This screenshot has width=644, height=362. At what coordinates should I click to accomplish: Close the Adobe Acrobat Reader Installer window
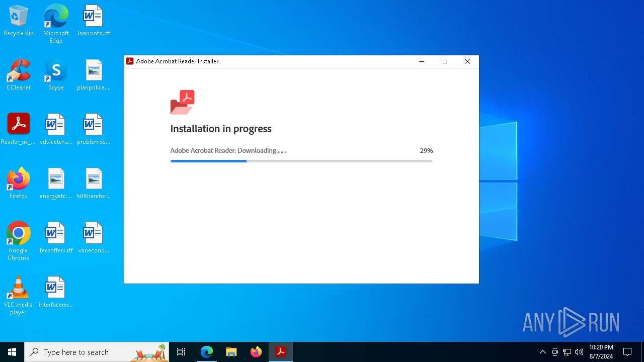tap(467, 61)
